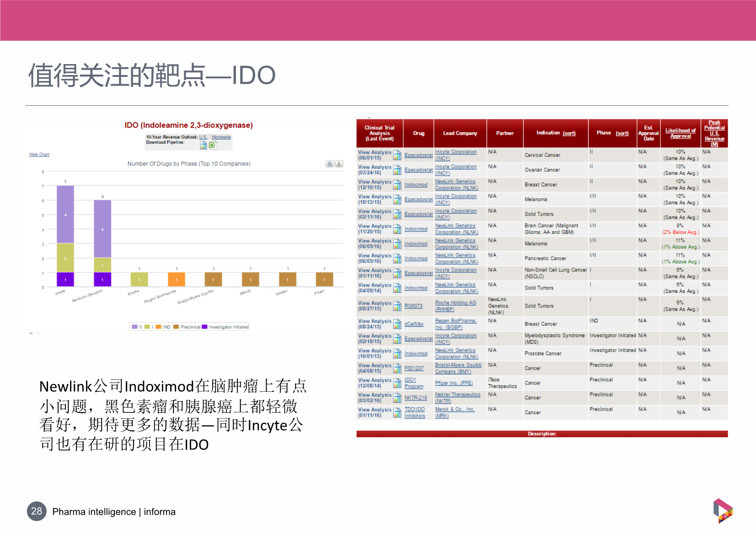Open Roche Holding AG company link
This screenshot has height=535, width=756.
[456, 306]
